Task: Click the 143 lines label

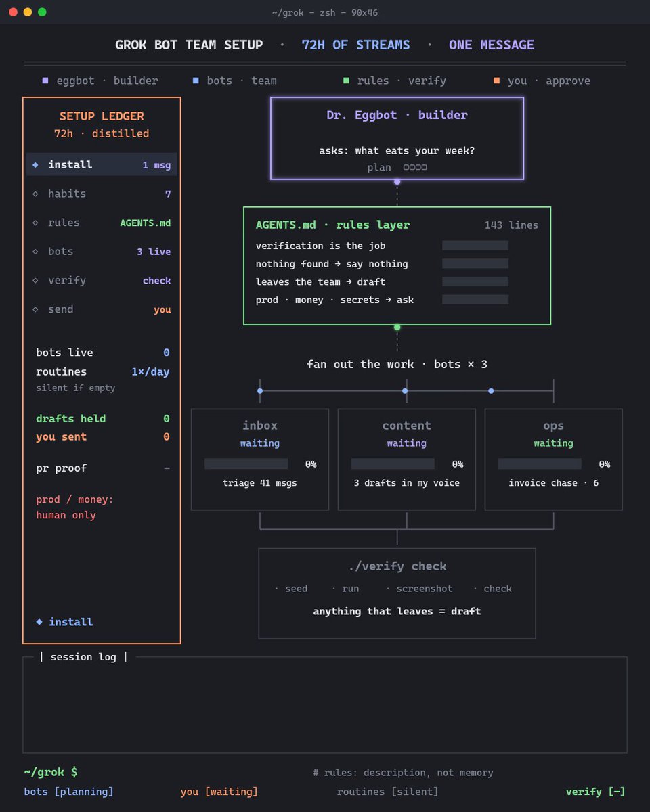Action: tap(511, 225)
